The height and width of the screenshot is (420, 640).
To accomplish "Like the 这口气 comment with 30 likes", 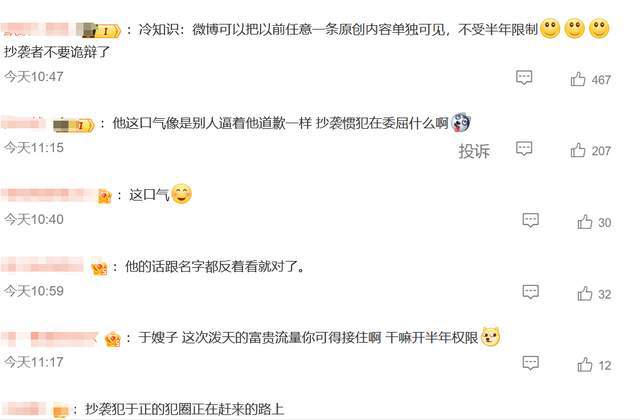I will [584, 222].
